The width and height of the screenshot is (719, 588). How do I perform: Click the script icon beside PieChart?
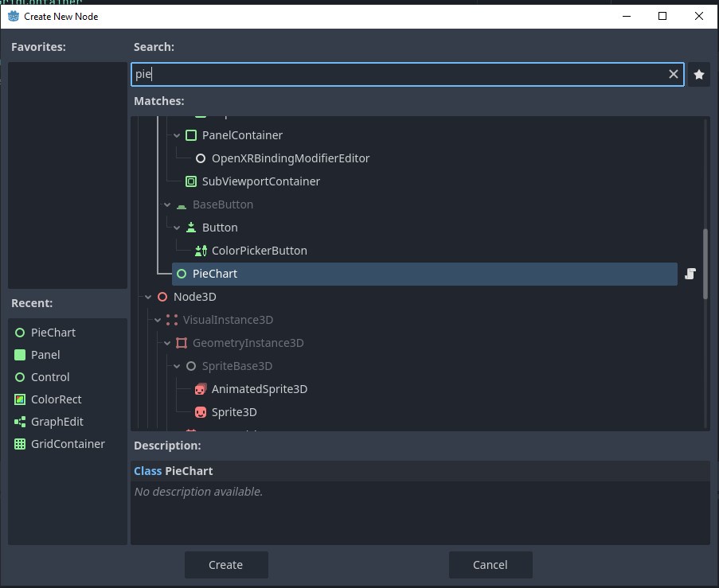tap(690, 274)
